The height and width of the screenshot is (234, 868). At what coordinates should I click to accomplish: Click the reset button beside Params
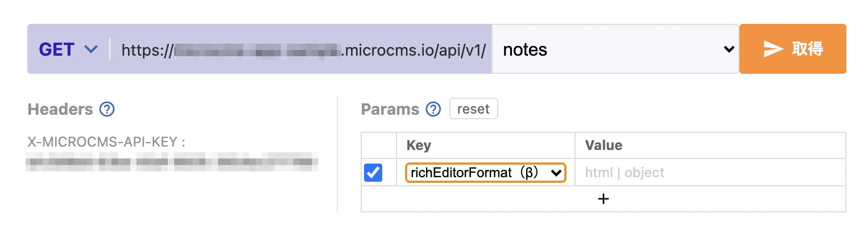473,108
